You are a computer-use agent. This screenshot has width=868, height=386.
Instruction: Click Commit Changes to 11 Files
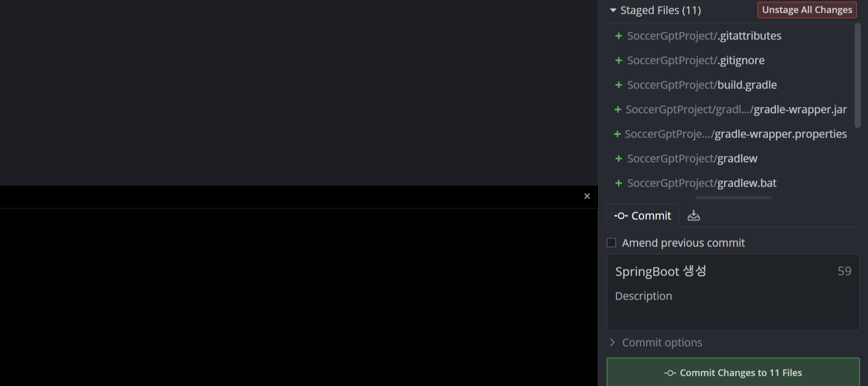733,373
